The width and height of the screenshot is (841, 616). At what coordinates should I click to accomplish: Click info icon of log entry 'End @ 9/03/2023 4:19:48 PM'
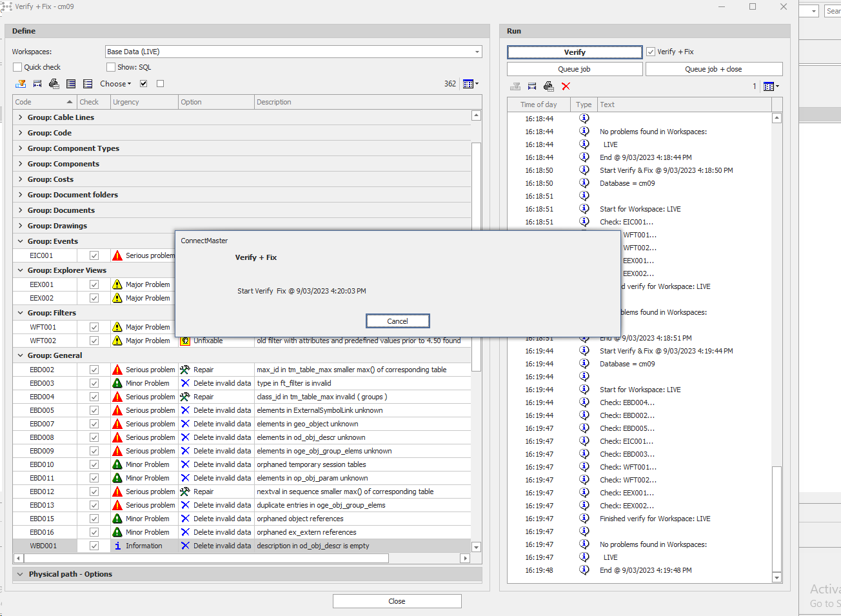pyautogui.click(x=584, y=570)
